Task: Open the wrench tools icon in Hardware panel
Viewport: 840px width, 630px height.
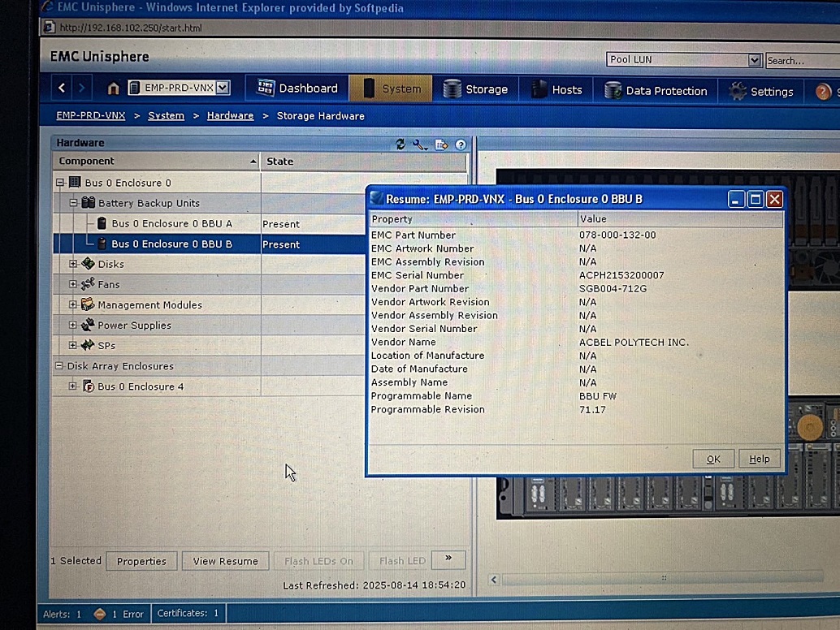Action: pos(419,145)
